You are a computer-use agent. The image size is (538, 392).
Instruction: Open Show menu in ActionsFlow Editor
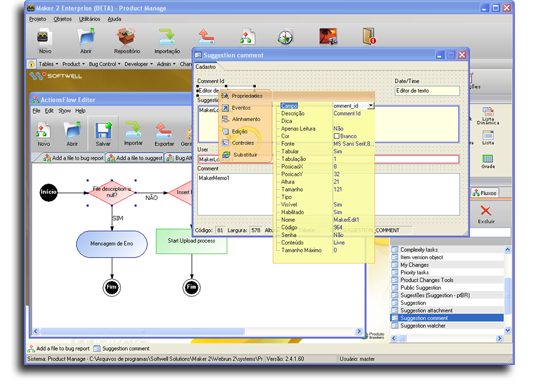point(65,111)
